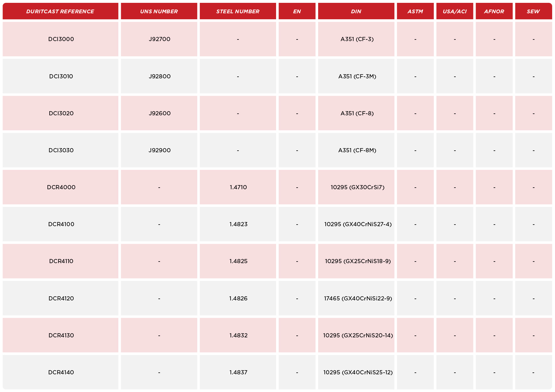Click the 10295 (GX25CrNiS20-14) cell
Screen dimensions: 555x392
pyautogui.click(x=356, y=335)
